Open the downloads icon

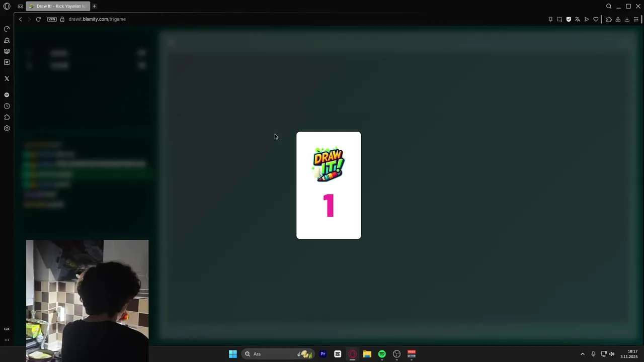tap(627, 19)
